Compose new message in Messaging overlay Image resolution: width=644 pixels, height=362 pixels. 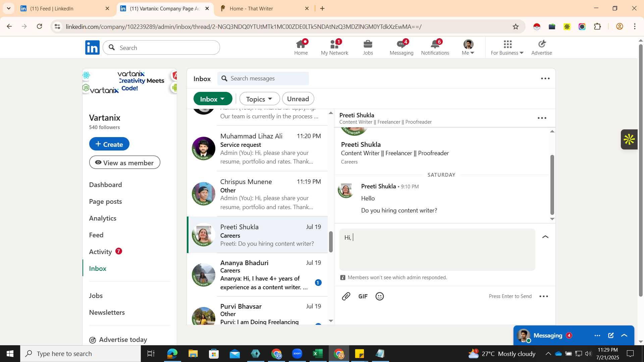click(611, 336)
